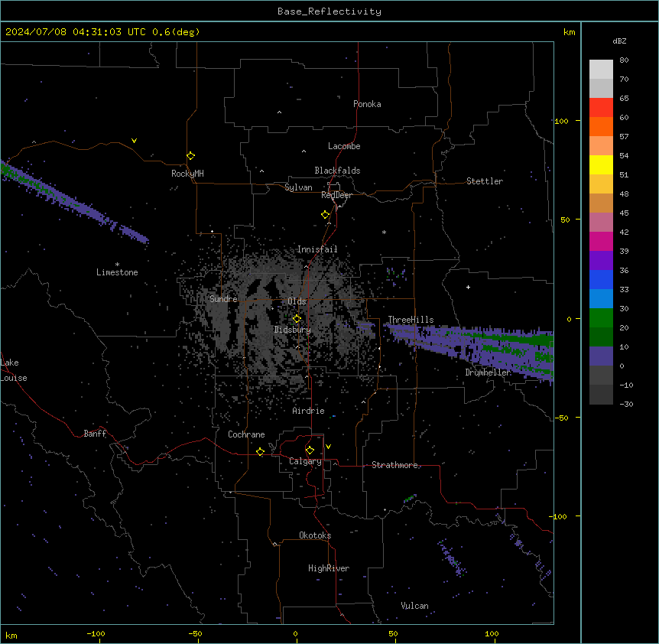Select the yellow diamond marker below Cochrane
The height and width of the screenshot is (644, 659).
point(260,452)
